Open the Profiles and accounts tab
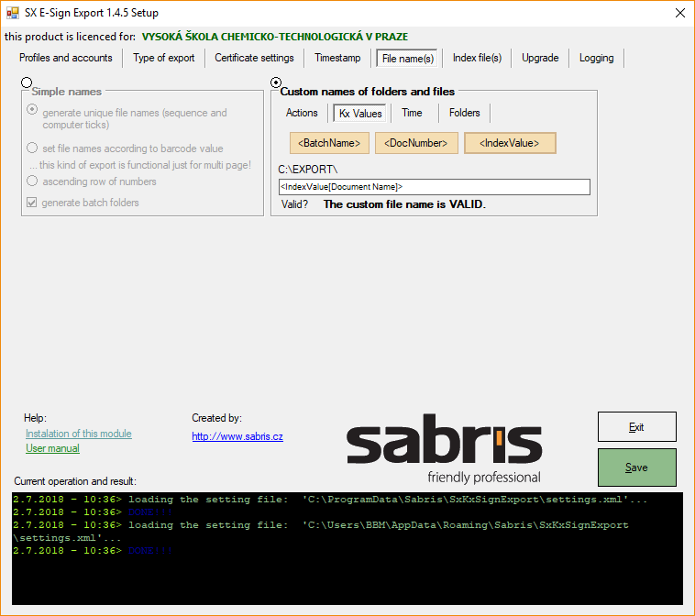The image size is (695, 616). coord(66,58)
